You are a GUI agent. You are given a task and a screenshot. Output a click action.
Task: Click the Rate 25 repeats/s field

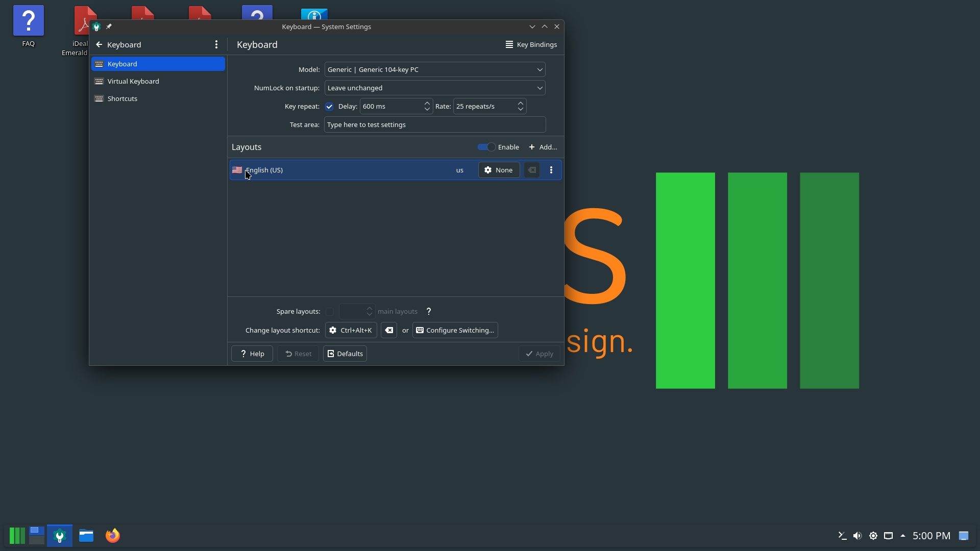coord(484,106)
